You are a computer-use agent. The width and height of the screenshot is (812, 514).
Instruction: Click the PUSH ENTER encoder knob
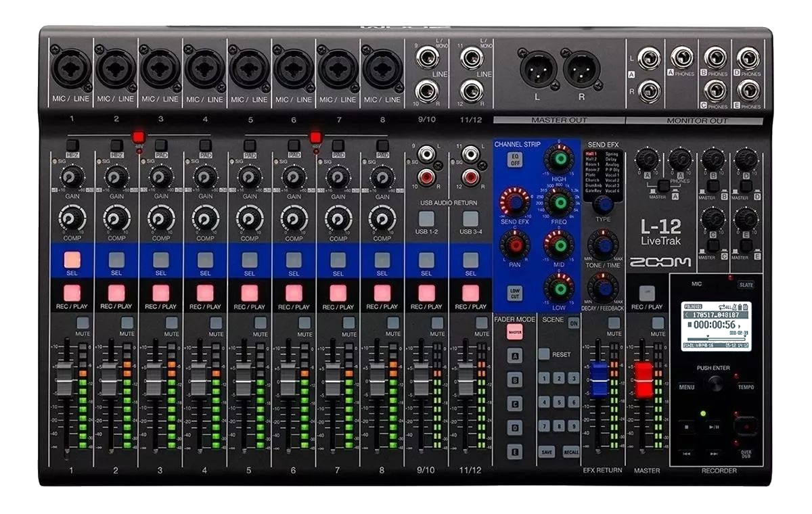pos(716,383)
